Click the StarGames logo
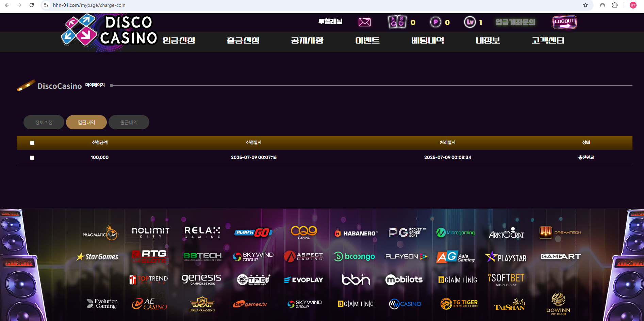 pyautogui.click(x=97, y=257)
